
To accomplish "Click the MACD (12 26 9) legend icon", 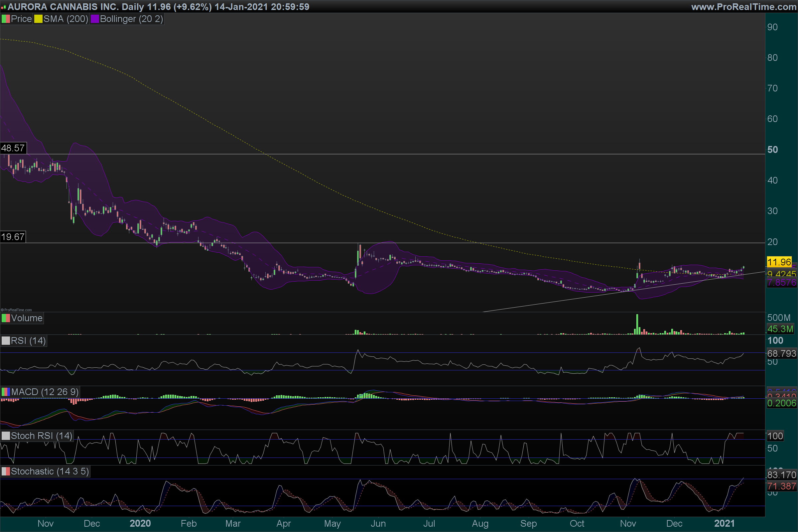I will [x=6, y=392].
